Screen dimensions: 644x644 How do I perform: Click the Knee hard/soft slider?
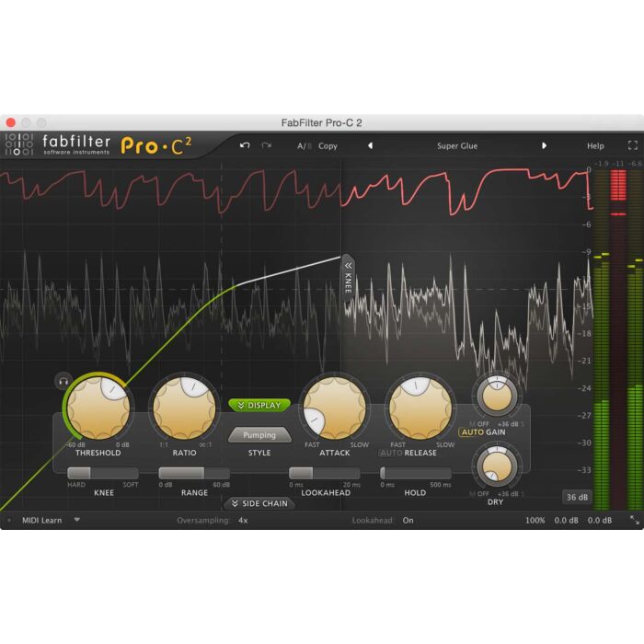pos(103,473)
